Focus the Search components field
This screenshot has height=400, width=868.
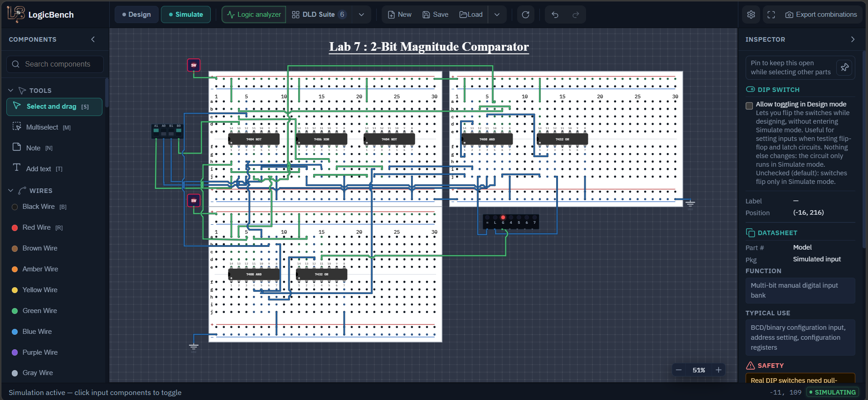(x=55, y=64)
